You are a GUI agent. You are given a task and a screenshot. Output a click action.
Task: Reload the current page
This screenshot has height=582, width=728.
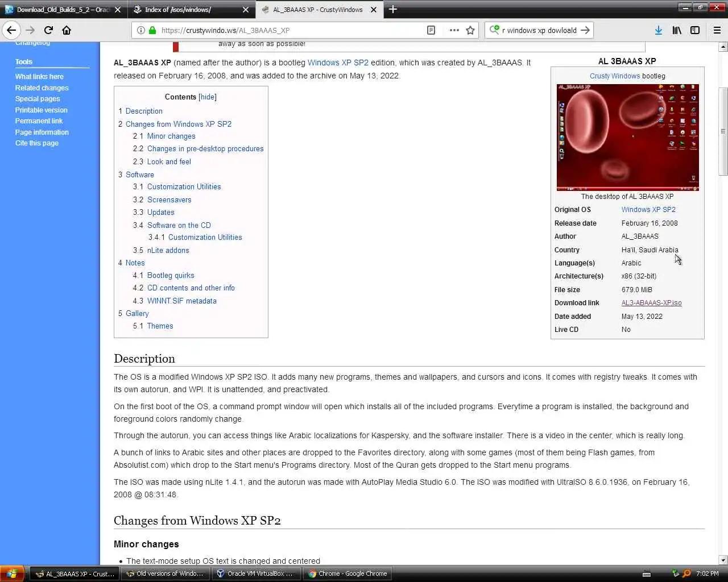point(48,30)
